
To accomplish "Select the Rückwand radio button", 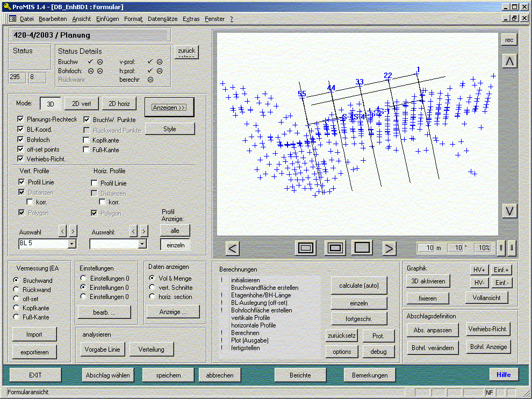I will point(17,290).
